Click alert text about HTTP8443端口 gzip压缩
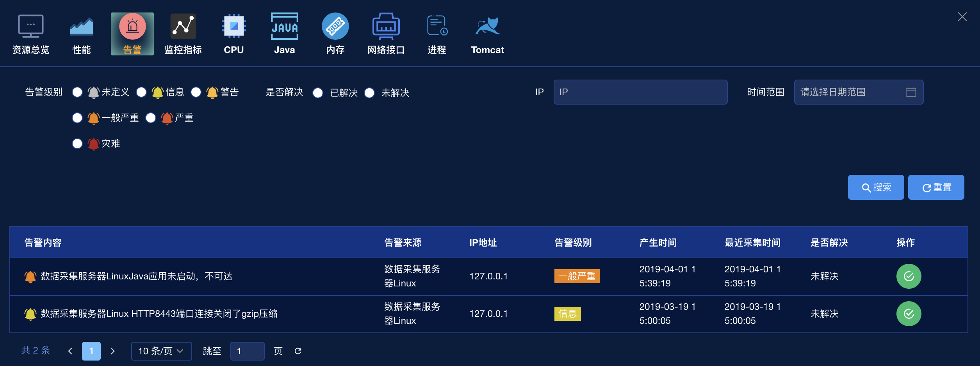980x366 pixels. pyautogui.click(x=159, y=314)
